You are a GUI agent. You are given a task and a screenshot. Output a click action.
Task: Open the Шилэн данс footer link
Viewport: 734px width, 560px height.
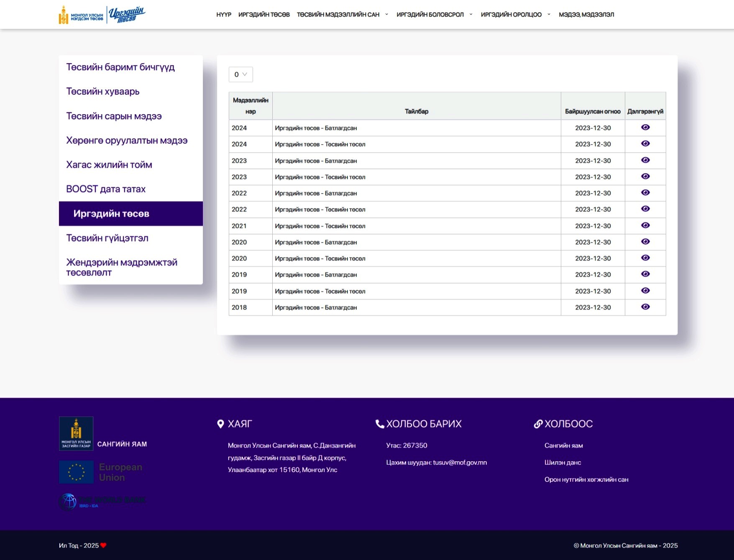[563, 463]
